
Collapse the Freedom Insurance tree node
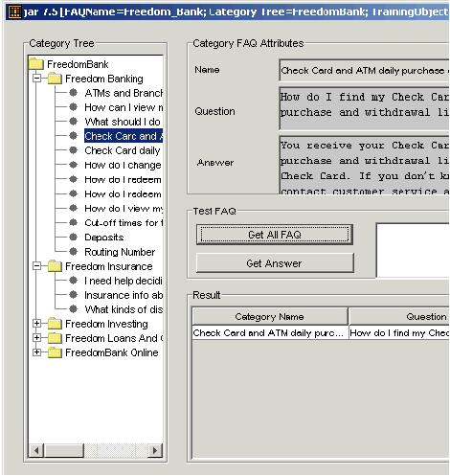(37, 266)
